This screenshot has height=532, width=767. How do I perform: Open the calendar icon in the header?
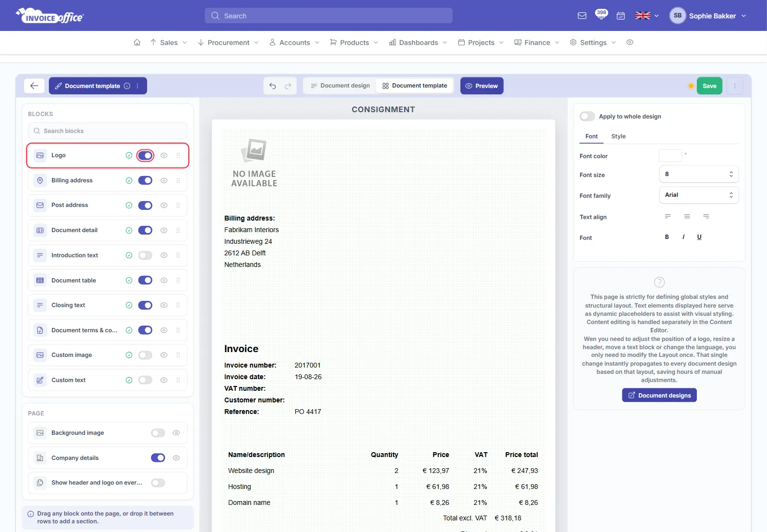click(x=621, y=16)
